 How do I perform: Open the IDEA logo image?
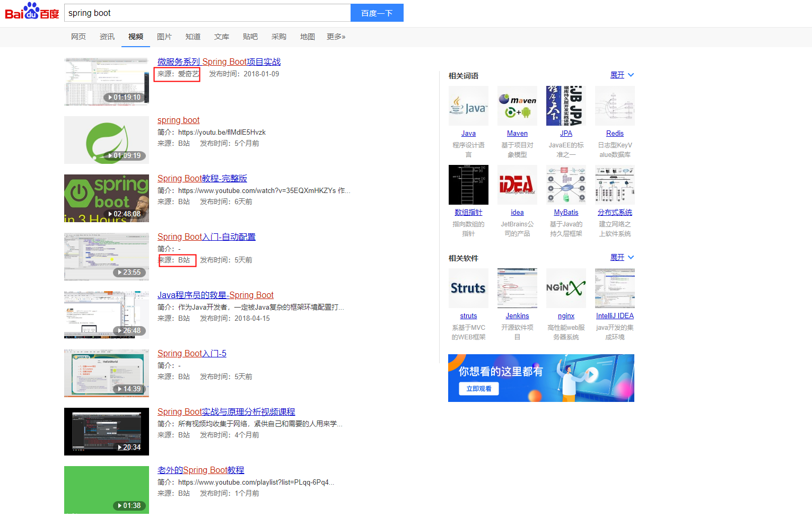coord(517,185)
